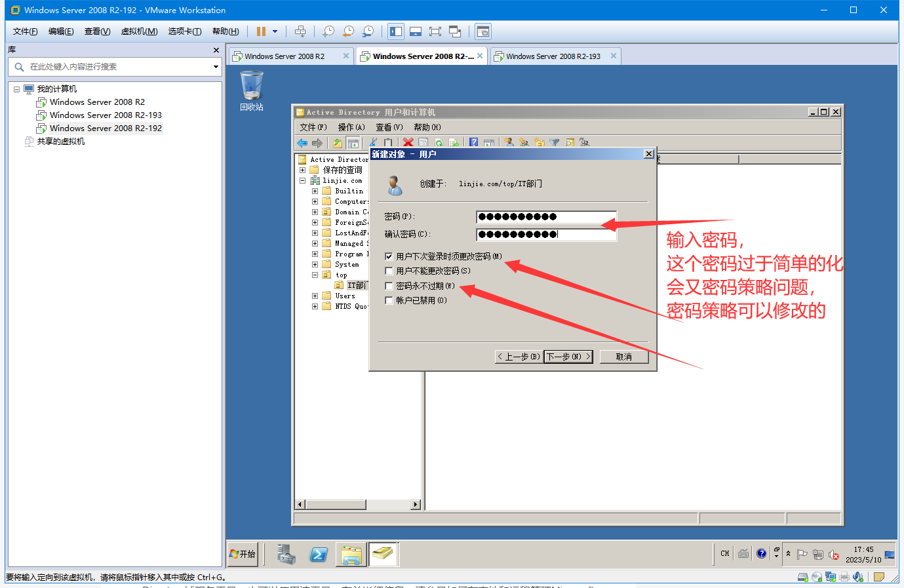Viewport: 904px width, 588px height.
Task: Click the VMware status bar CD/DVD device icon
Action: [817, 577]
